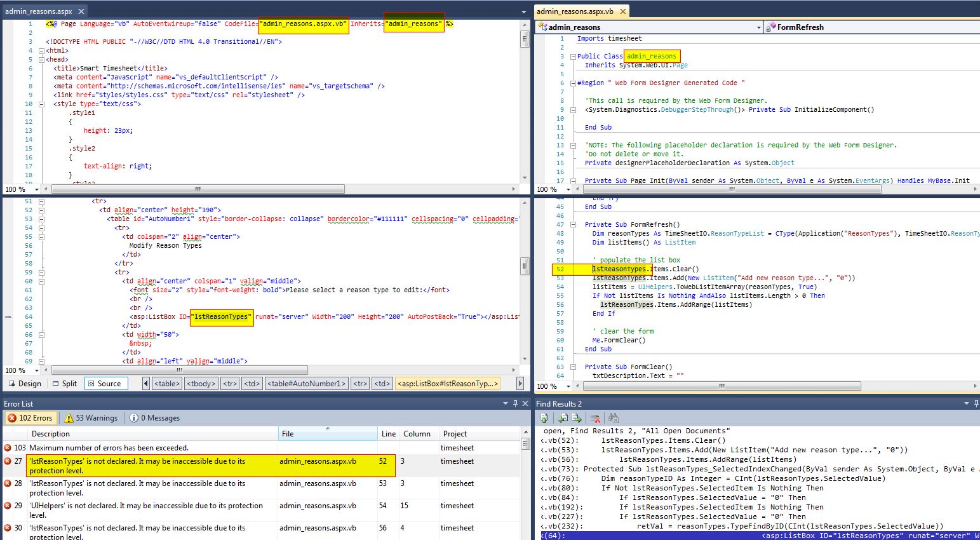
Task: Click the Clear All find results icon
Action: tap(595, 418)
